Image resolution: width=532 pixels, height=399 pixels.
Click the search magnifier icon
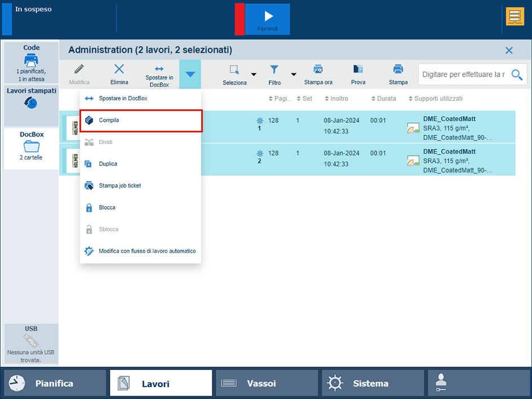(517, 74)
